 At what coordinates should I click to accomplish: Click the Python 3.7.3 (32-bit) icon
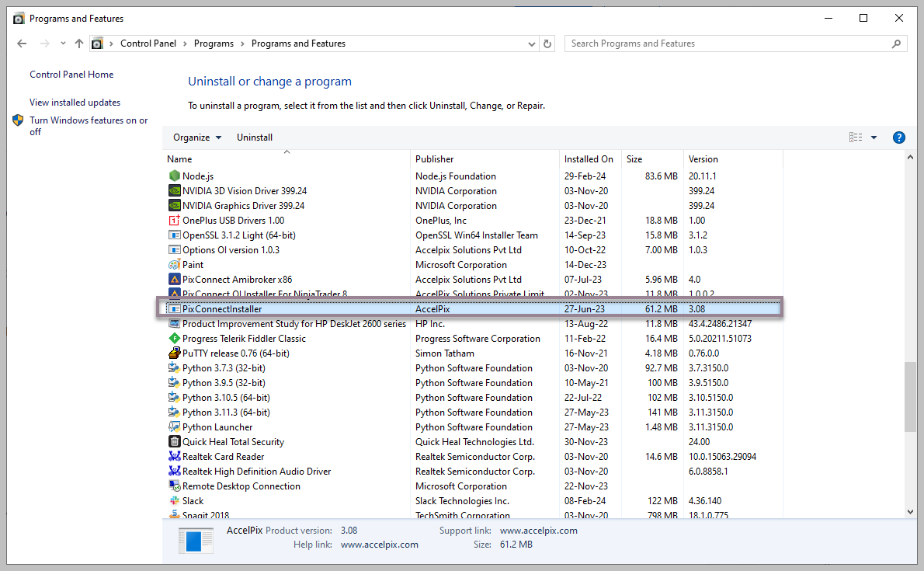coord(175,367)
